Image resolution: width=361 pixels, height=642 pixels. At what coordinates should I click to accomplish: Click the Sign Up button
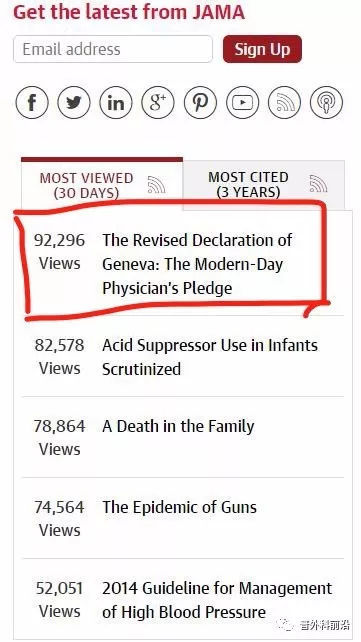(262, 49)
